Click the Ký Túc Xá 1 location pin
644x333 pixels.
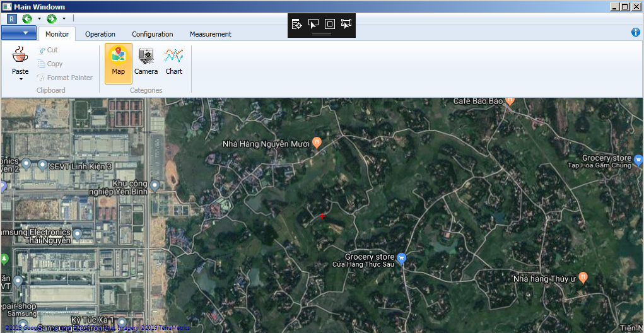coord(122,322)
